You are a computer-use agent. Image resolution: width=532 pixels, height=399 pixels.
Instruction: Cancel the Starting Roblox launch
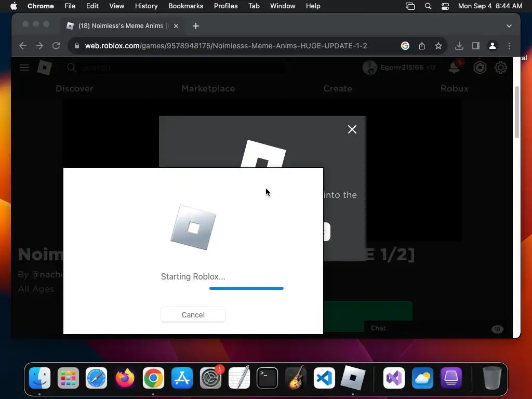[x=193, y=314]
